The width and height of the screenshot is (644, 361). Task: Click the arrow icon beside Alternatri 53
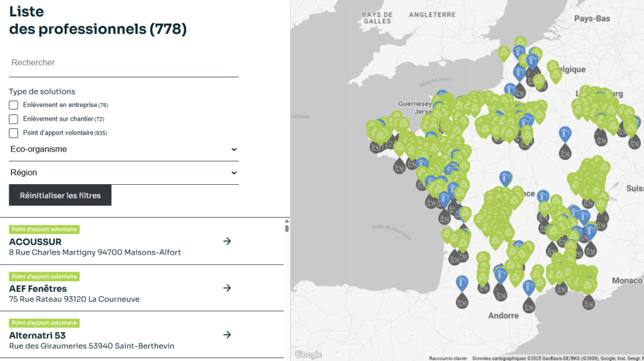coord(227,335)
